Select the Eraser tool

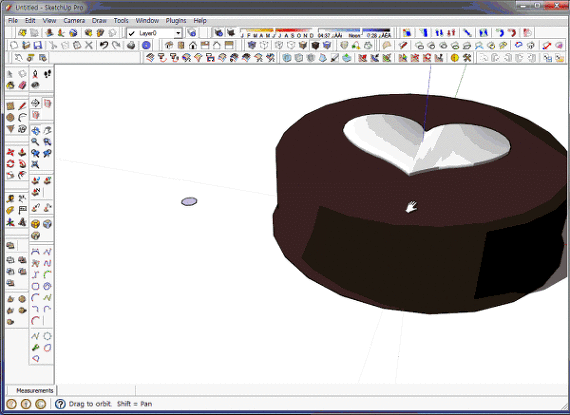pos(22,85)
